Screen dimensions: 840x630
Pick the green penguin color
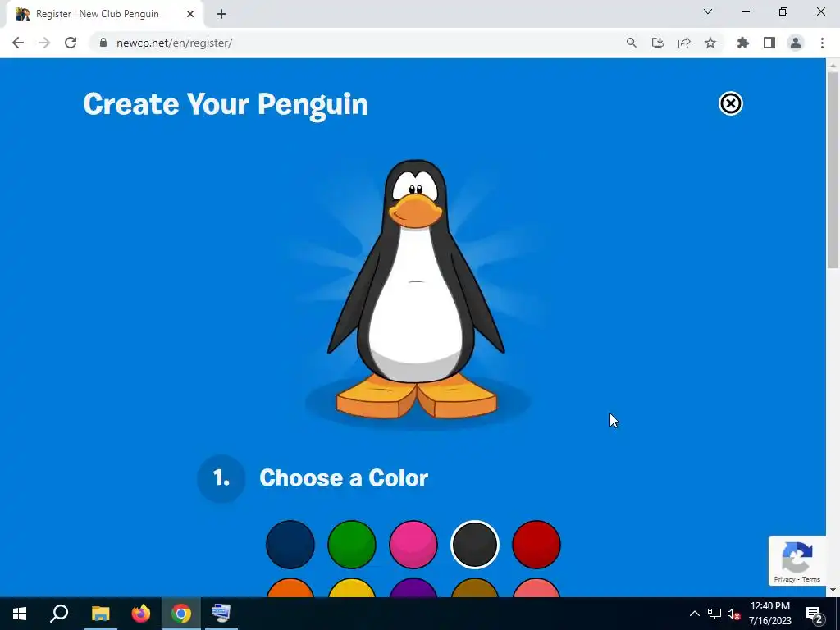(352, 545)
